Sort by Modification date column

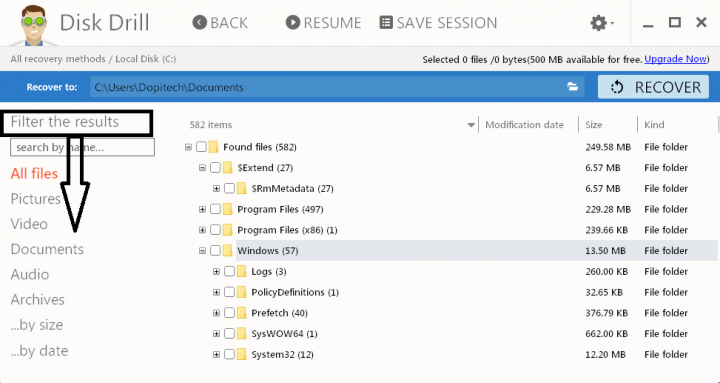pyautogui.click(x=524, y=125)
